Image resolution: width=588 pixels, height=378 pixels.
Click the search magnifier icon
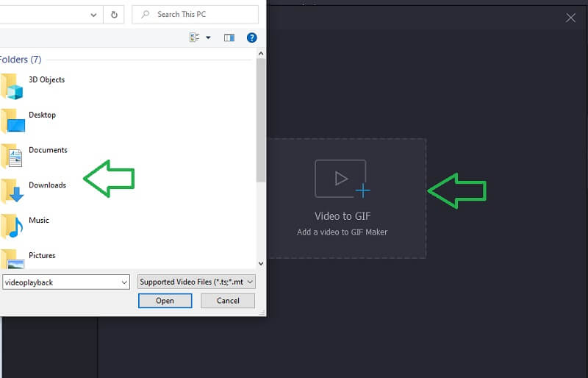click(x=145, y=14)
